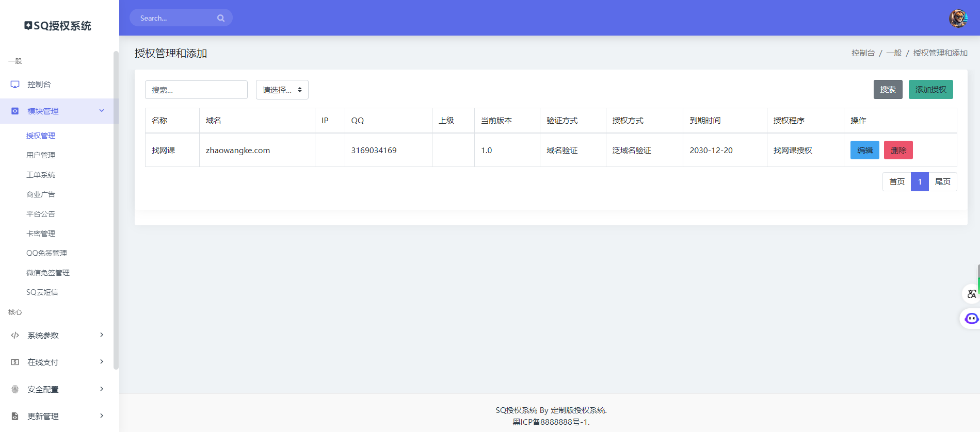
Task: Open 用户管理 in sidebar
Action: [41, 155]
